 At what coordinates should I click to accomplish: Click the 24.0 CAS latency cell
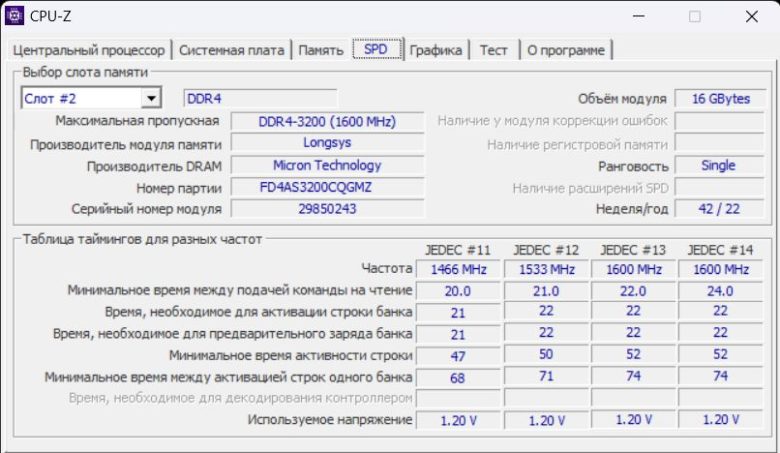tap(720, 291)
